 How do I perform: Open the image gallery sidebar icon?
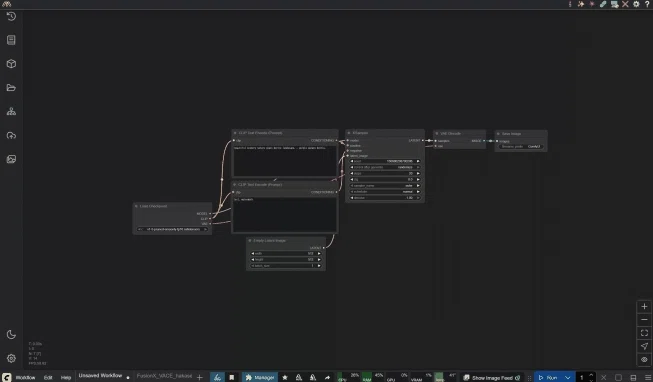[11, 159]
